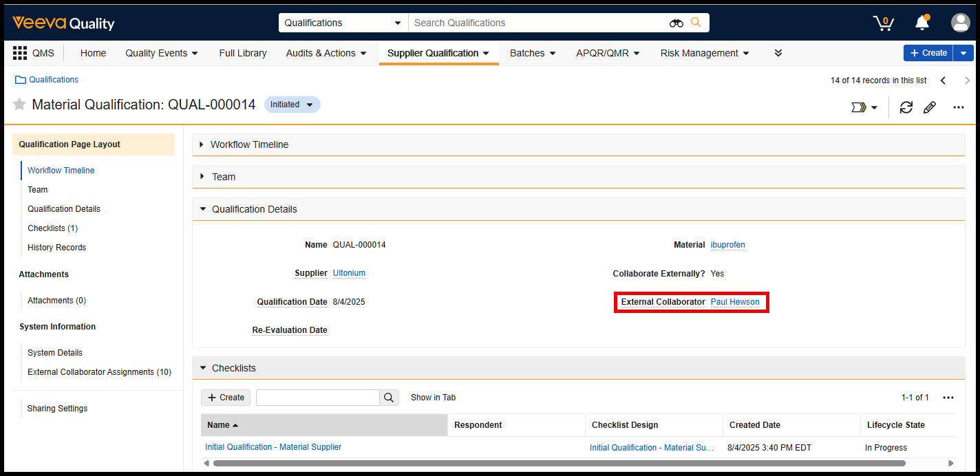Click Create in the Checklists section
This screenshot has height=476, width=980.
[226, 398]
